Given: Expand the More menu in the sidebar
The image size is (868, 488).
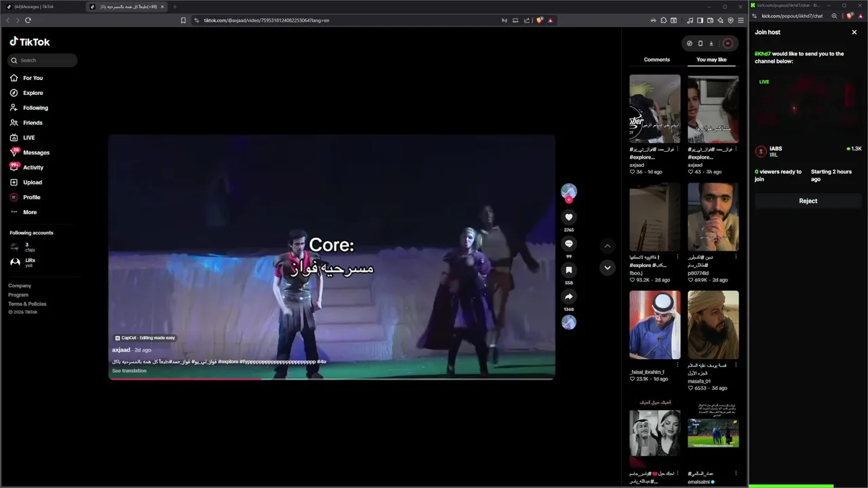Looking at the screenshot, I should [24, 212].
